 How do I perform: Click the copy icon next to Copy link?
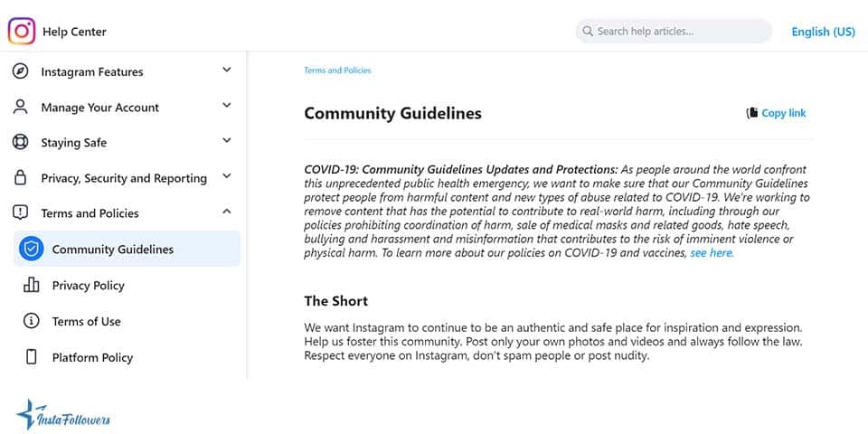(x=751, y=113)
